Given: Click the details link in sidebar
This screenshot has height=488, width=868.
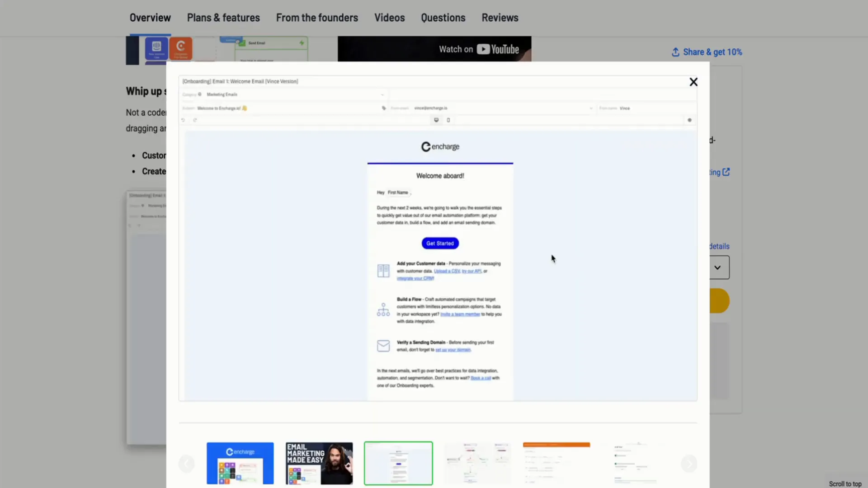Looking at the screenshot, I should (x=719, y=246).
